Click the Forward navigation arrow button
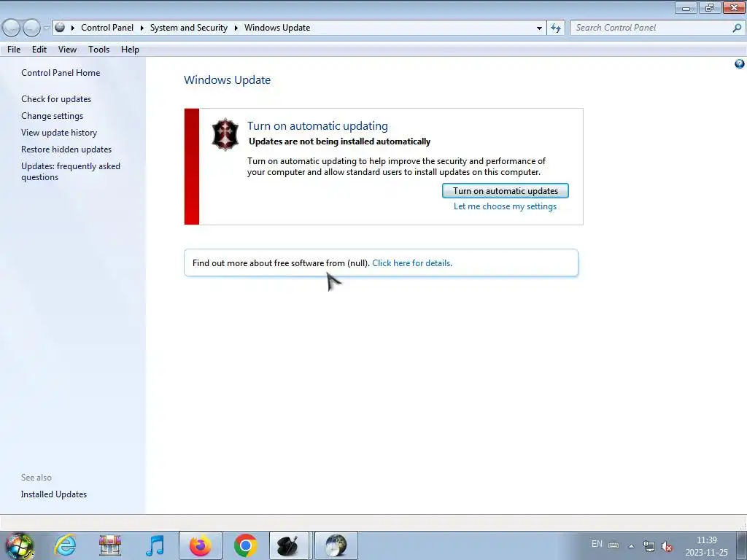Image resolution: width=747 pixels, height=560 pixels. [31, 28]
